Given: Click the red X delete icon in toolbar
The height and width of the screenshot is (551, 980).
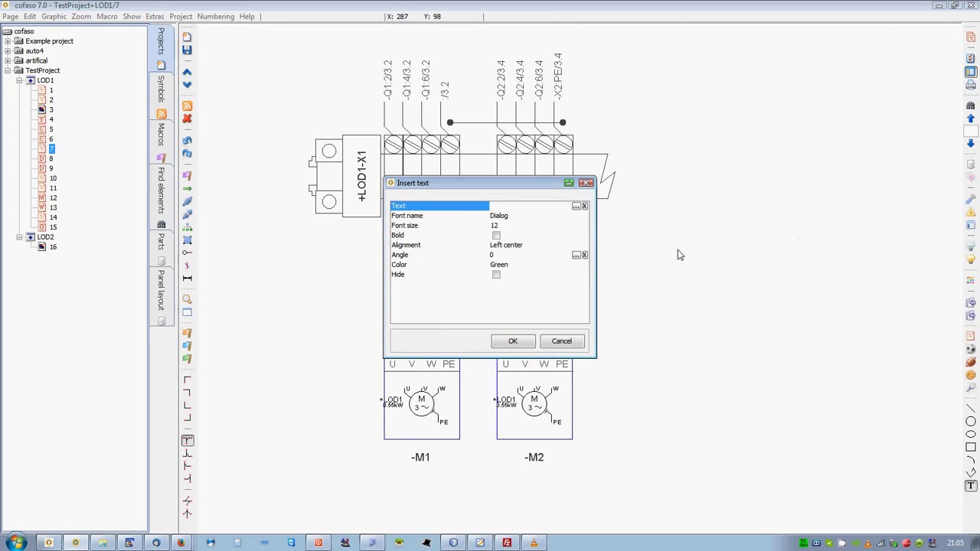Looking at the screenshot, I should pos(187,119).
